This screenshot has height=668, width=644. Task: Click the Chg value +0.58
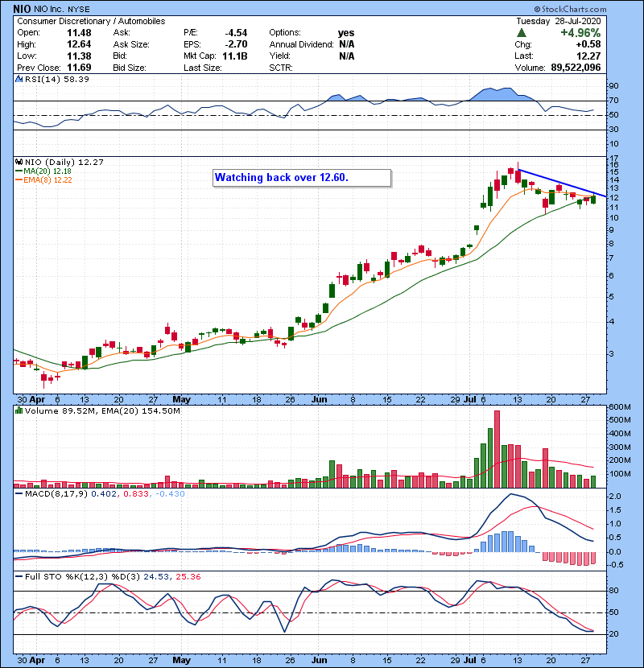pos(588,44)
